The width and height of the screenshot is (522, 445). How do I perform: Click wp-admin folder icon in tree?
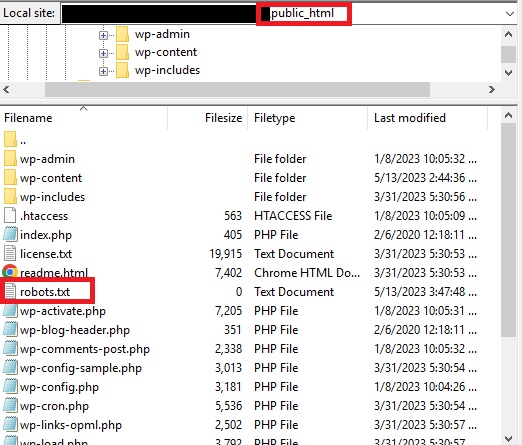coord(122,34)
